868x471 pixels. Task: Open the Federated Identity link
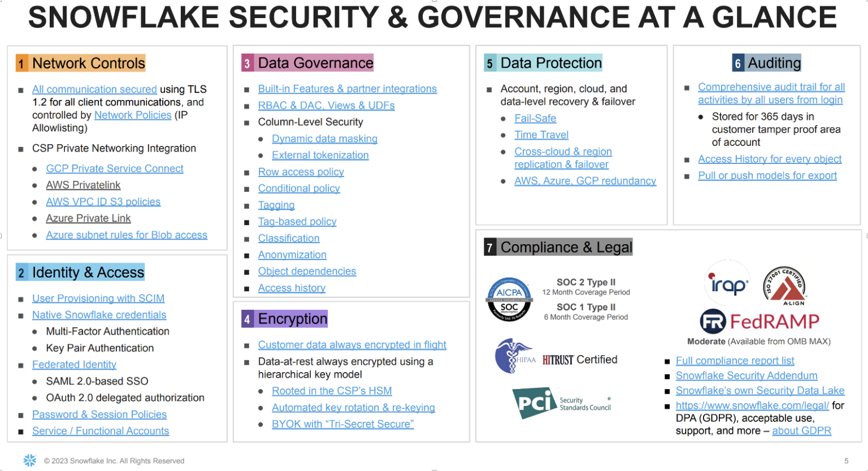coord(74,365)
